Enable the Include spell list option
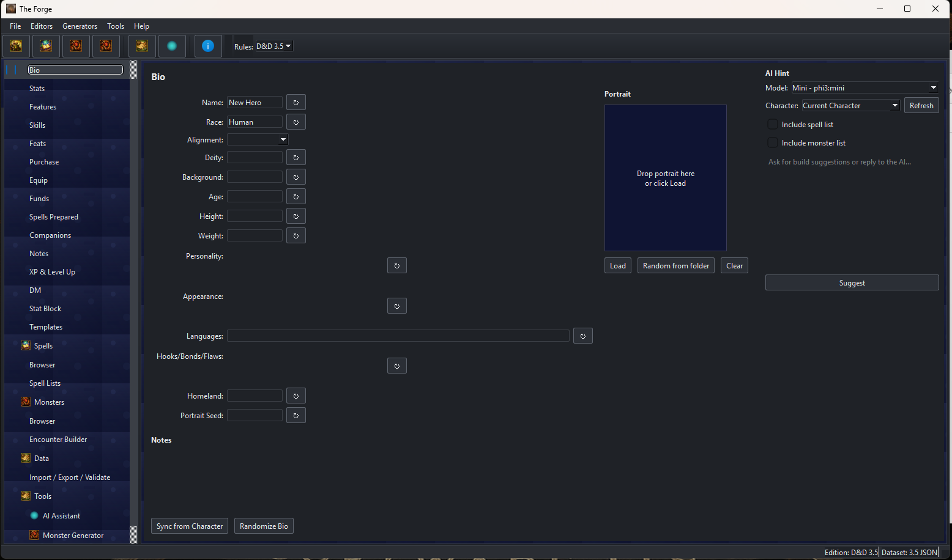 pyautogui.click(x=772, y=123)
